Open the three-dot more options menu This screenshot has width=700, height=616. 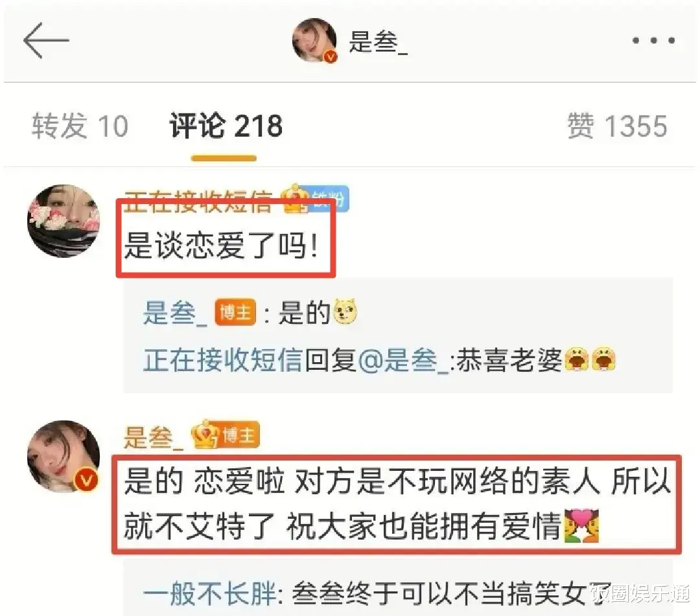(653, 41)
